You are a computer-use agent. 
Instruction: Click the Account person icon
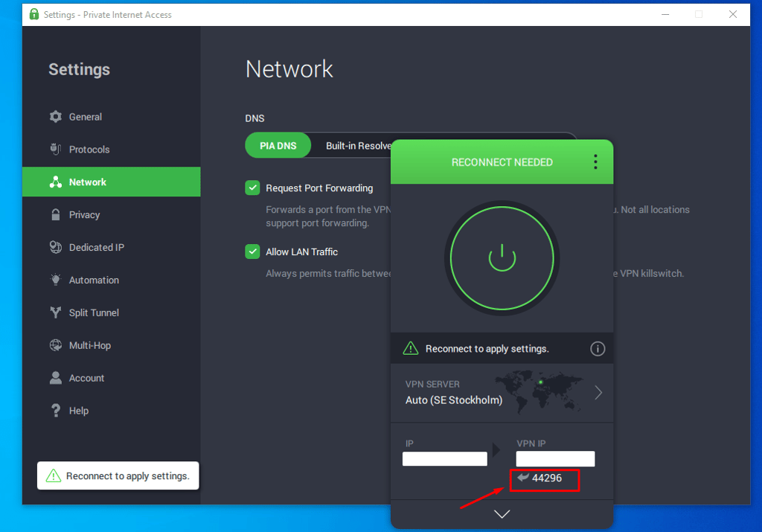click(x=56, y=378)
